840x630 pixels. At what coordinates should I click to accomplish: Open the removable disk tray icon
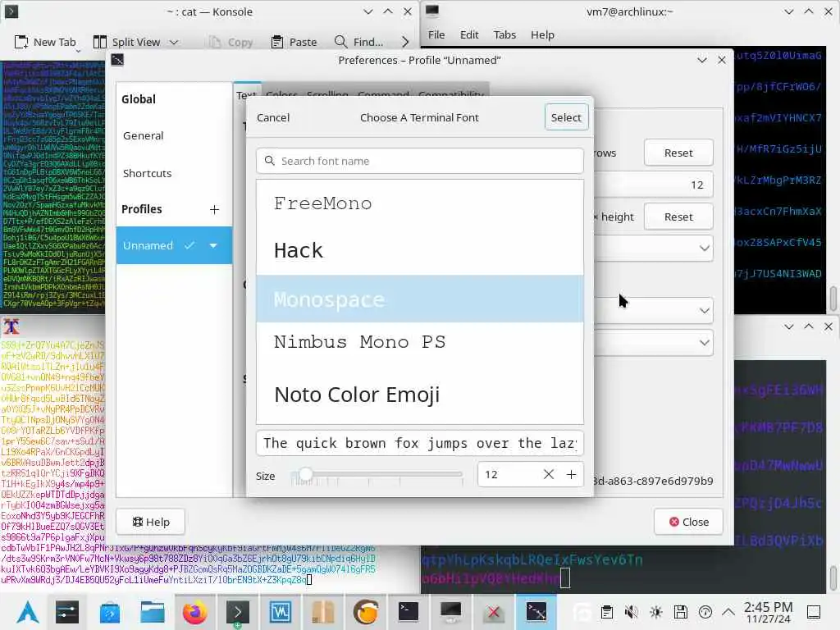click(x=681, y=612)
